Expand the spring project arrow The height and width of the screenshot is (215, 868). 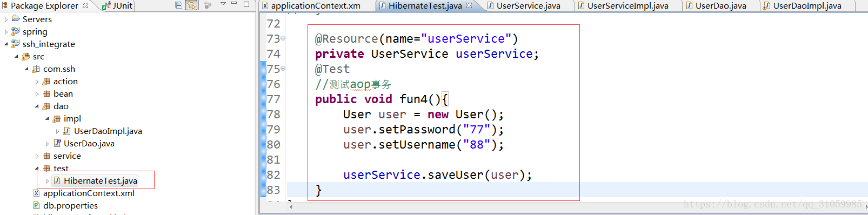point(6,32)
